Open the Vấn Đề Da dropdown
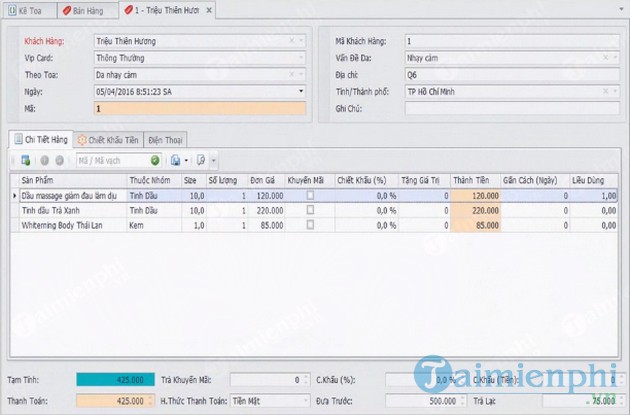This screenshot has height=415, width=630. pyautogui.click(x=613, y=58)
